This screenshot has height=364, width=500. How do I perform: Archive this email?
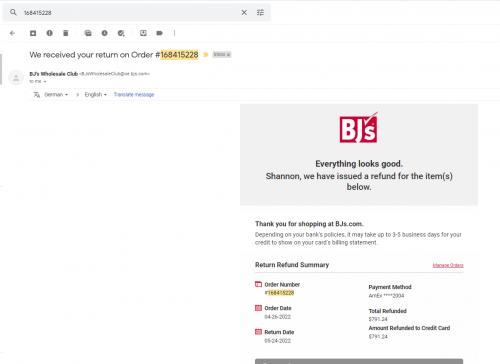[x=33, y=33]
